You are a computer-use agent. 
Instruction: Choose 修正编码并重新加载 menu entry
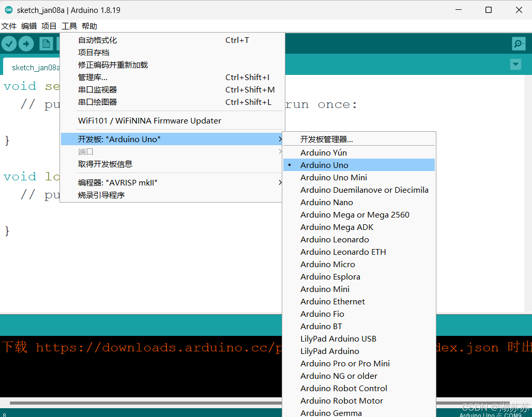pyautogui.click(x=172, y=65)
